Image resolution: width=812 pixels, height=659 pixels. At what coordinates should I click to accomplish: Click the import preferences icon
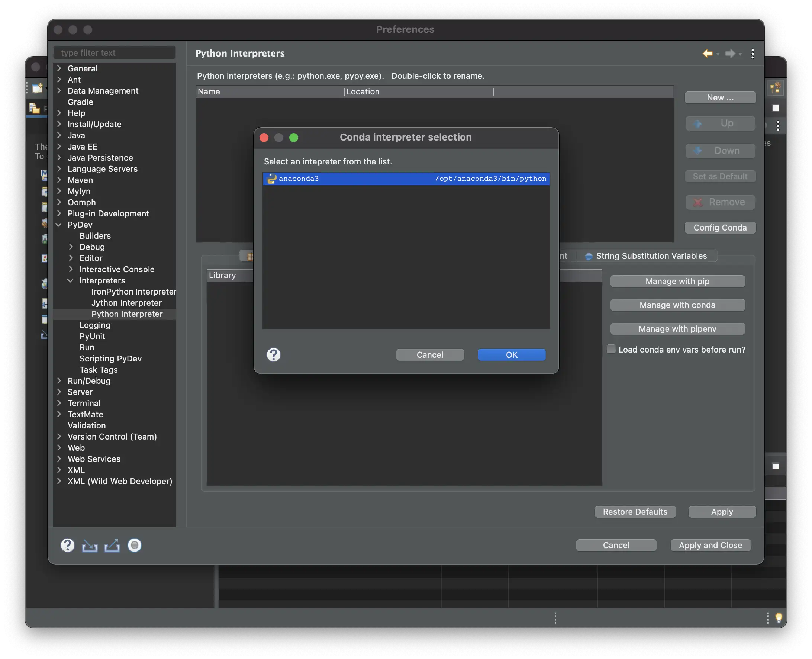(x=90, y=545)
